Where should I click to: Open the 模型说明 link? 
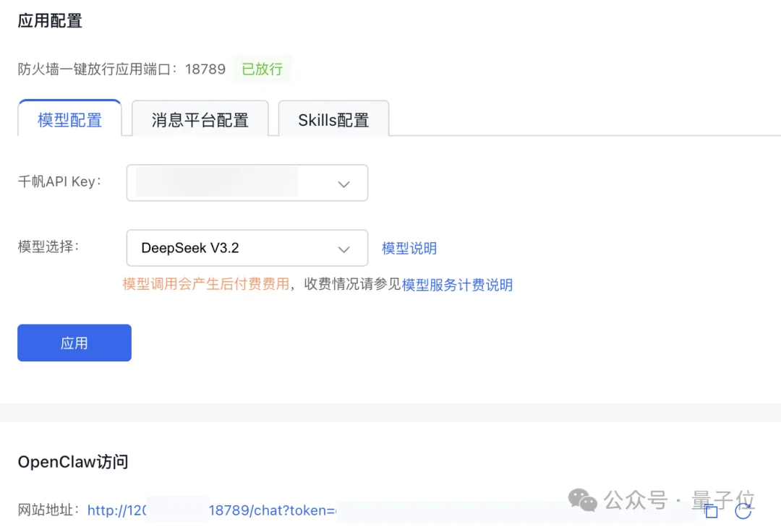click(x=409, y=248)
